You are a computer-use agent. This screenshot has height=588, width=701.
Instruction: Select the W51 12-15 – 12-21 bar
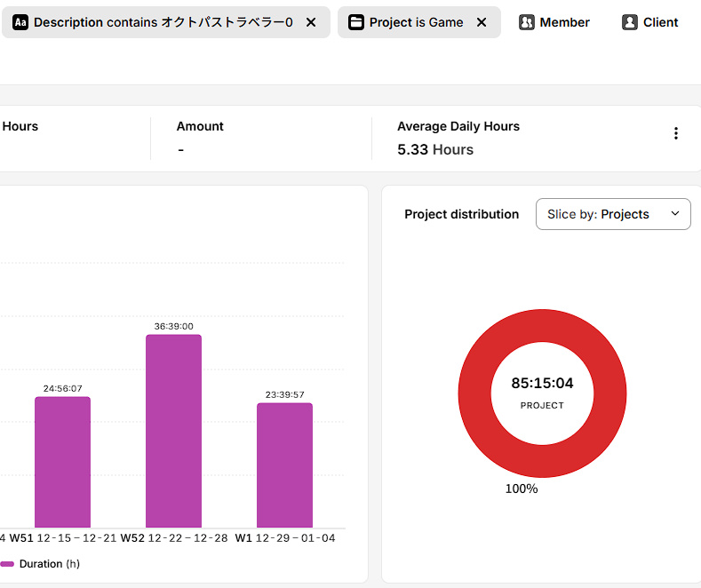(x=62, y=462)
